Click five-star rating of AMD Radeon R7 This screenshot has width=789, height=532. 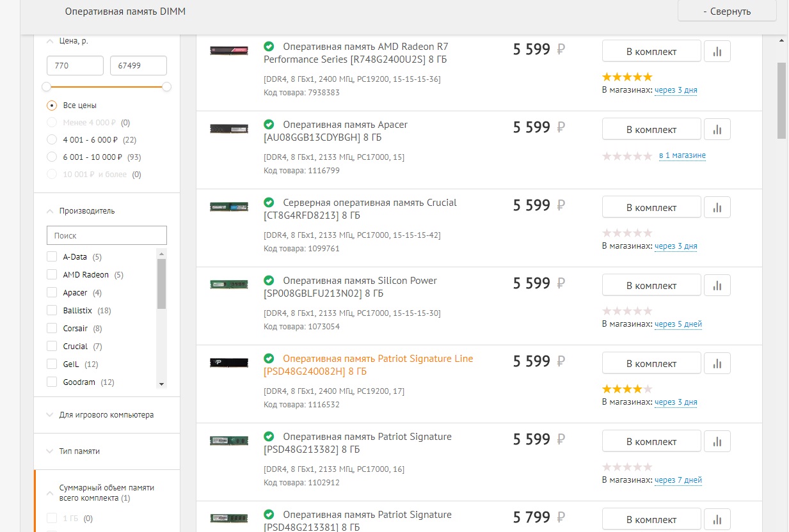(627, 77)
